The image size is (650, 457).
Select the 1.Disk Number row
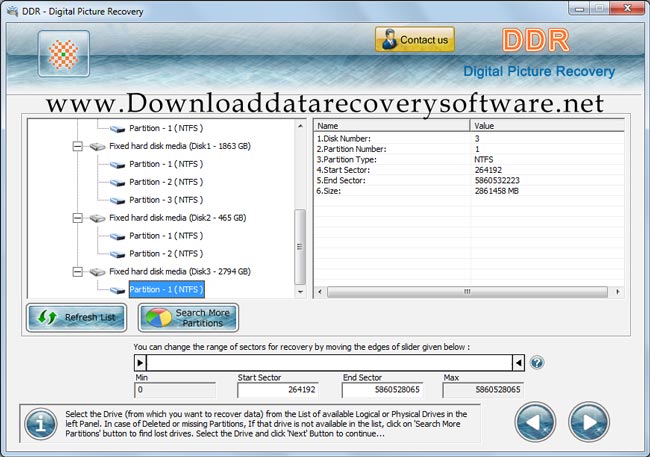point(469,139)
